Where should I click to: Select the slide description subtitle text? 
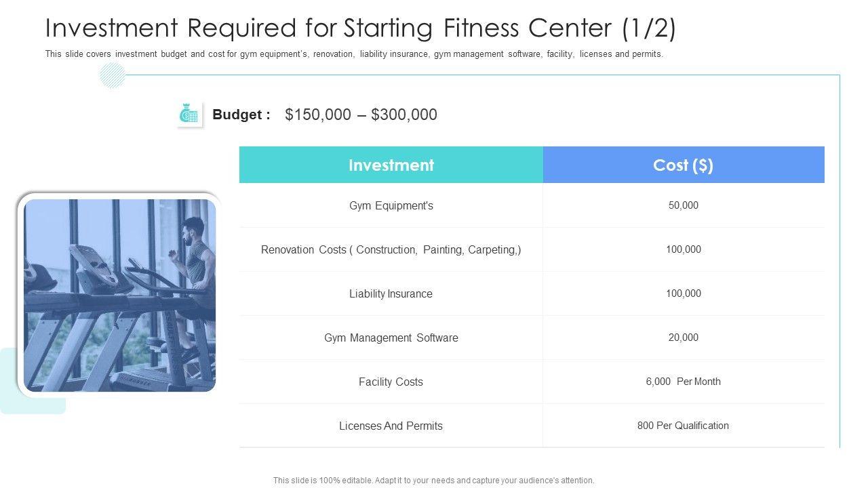[x=354, y=54]
